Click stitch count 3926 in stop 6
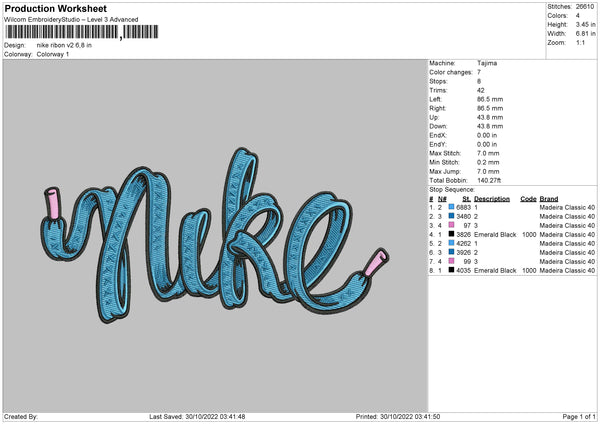 [463, 253]
